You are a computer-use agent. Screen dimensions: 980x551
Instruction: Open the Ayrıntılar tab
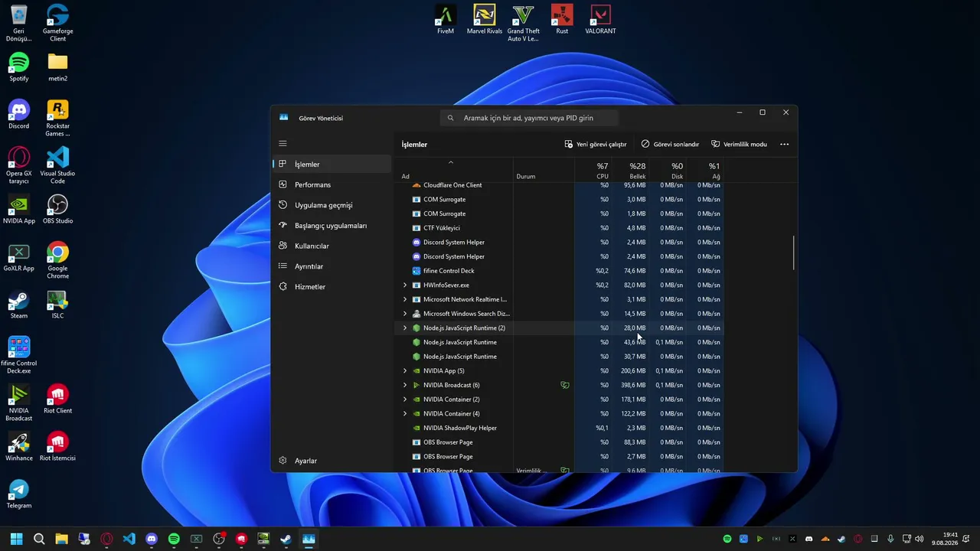click(332, 266)
